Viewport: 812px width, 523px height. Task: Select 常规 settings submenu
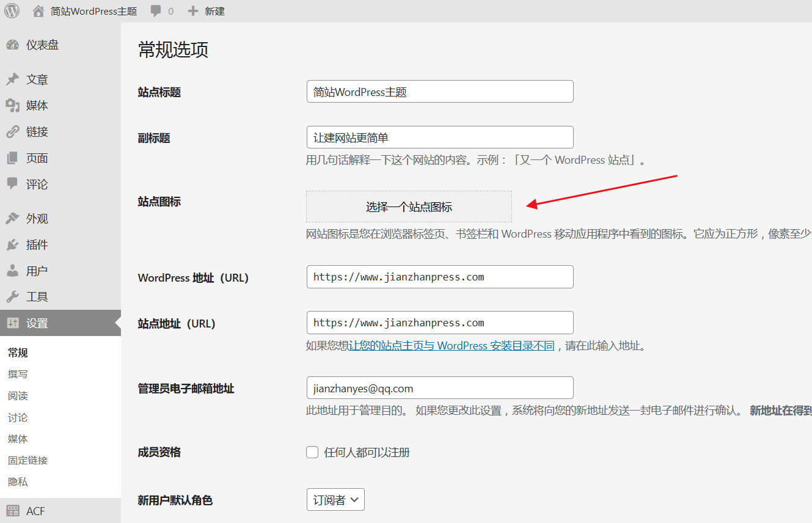pos(18,353)
